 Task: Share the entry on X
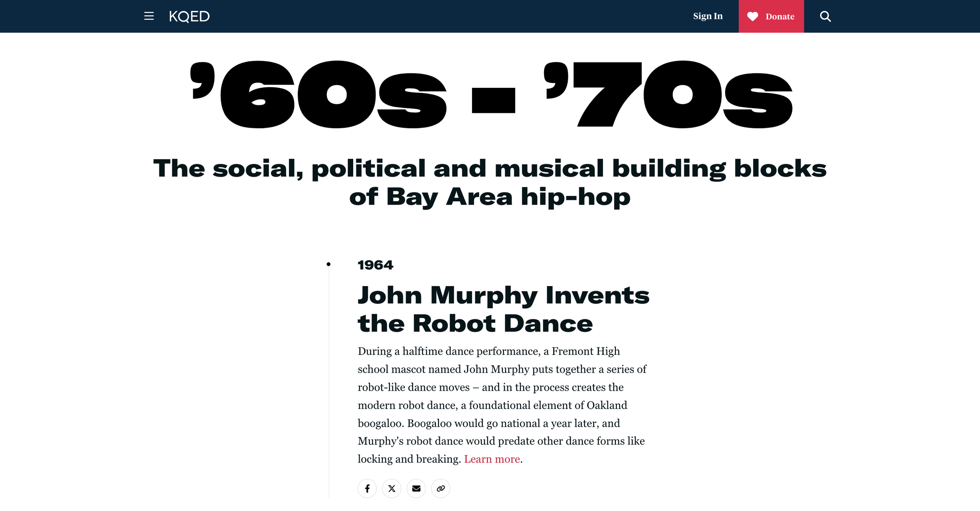(392, 488)
